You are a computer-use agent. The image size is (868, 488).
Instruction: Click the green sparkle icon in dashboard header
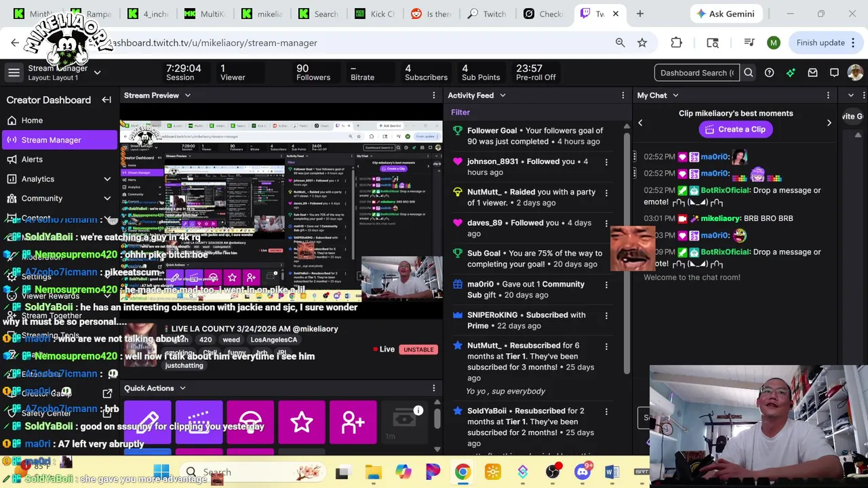791,73
